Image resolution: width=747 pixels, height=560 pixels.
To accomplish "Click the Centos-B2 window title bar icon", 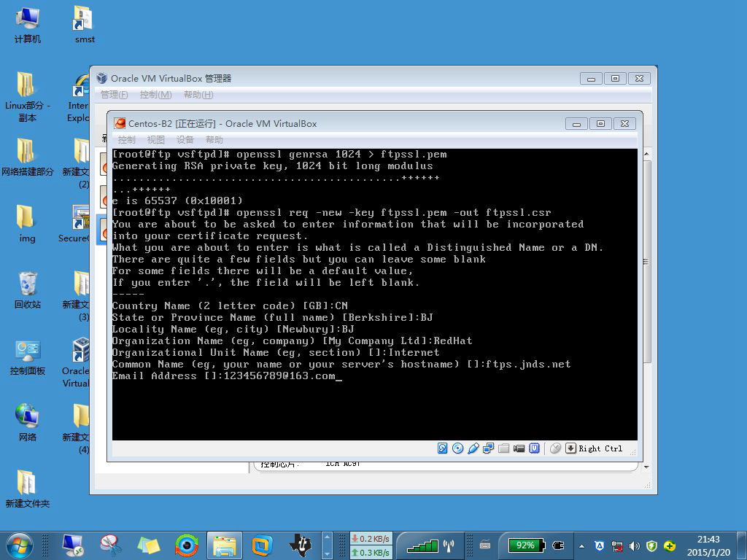I will coord(120,123).
